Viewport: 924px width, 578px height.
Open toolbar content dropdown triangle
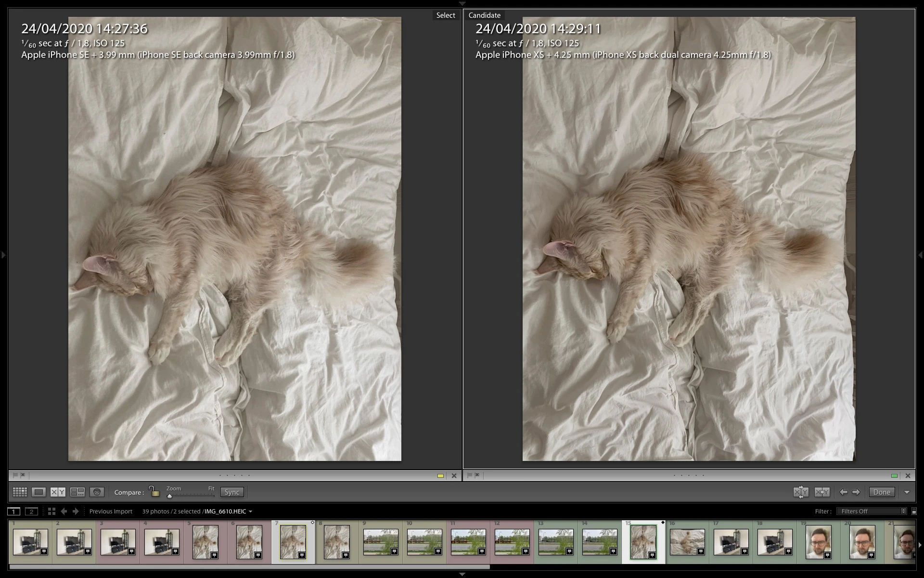[x=907, y=492]
